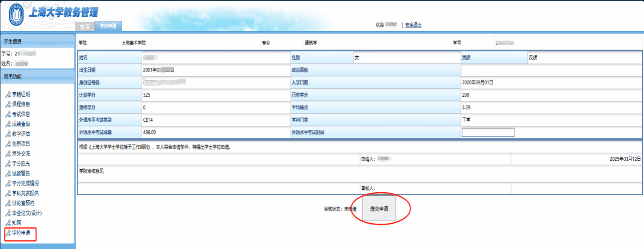Click the icon beside 教学评估
The width and height of the screenshot is (644, 249).
(x=8, y=134)
